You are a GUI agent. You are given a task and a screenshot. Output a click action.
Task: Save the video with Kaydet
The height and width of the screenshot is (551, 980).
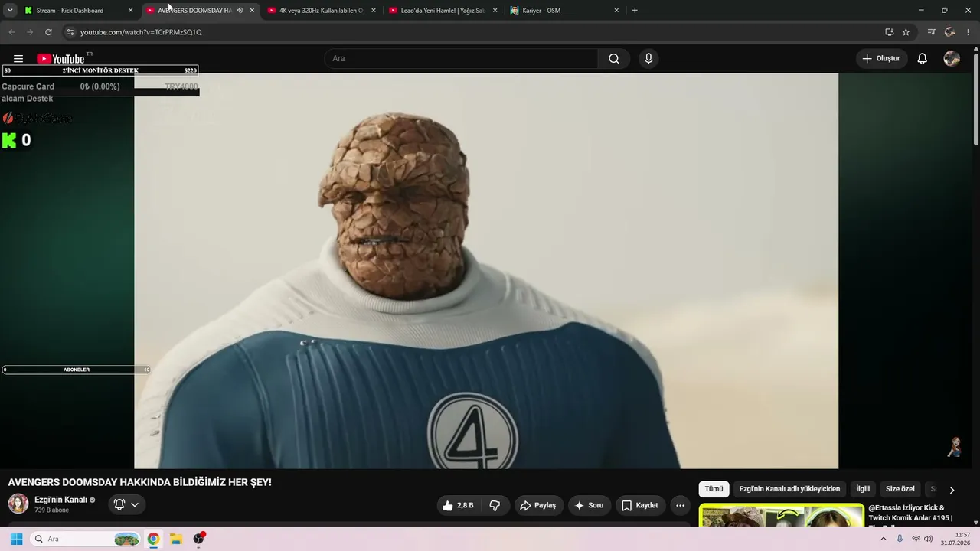[x=640, y=505]
